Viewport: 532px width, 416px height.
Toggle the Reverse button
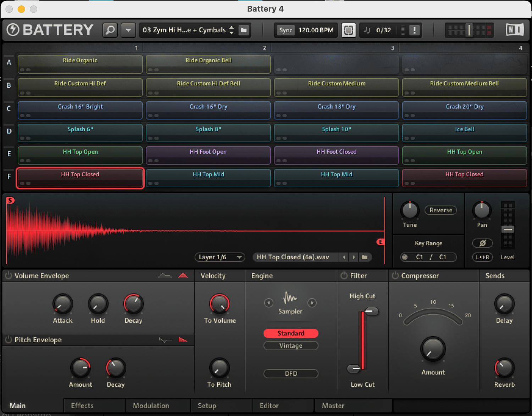pyautogui.click(x=441, y=210)
